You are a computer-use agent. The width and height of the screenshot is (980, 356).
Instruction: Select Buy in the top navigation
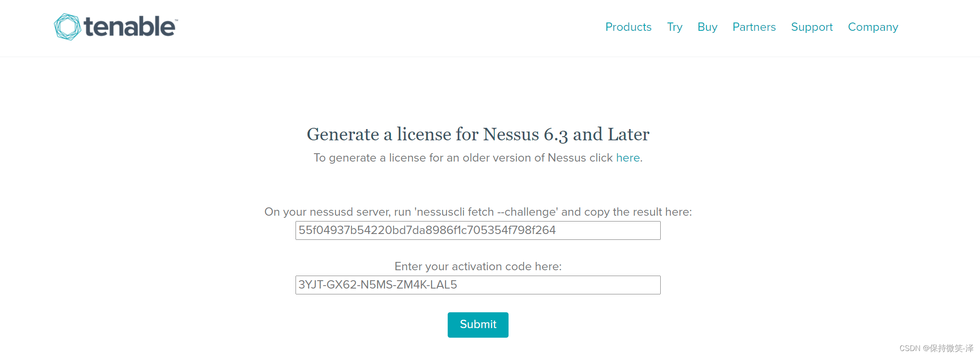[707, 27]
